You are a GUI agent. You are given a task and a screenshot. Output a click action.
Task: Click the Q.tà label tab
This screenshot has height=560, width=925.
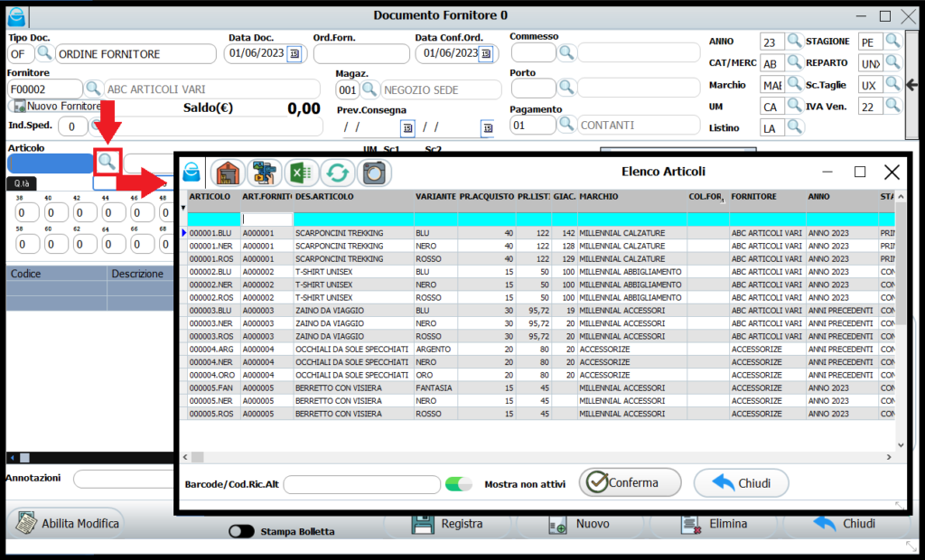(x=22, y=183)
